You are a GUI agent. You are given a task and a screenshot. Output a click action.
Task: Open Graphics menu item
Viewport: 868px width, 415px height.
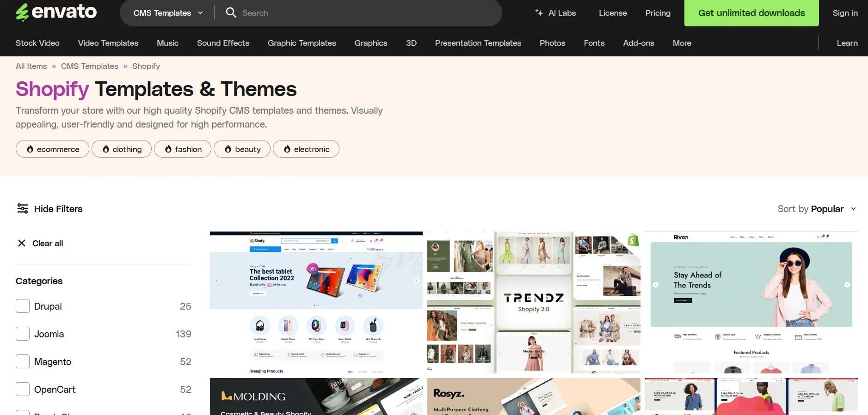click(x=371, y=43)
